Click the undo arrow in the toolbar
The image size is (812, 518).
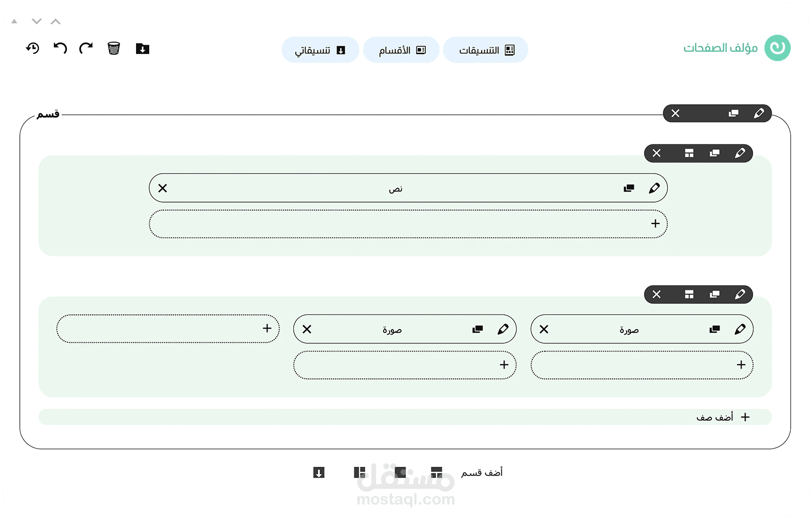click(60, 48)
